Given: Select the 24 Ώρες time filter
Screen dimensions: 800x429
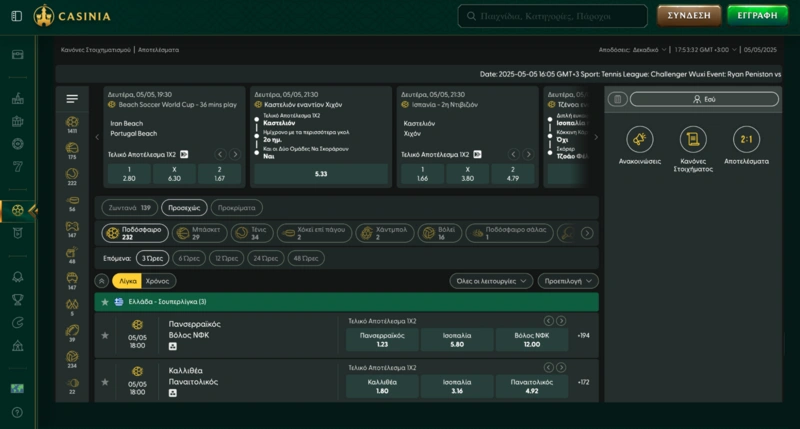Looking at the screenshot, I should click(x=265, y=258).
